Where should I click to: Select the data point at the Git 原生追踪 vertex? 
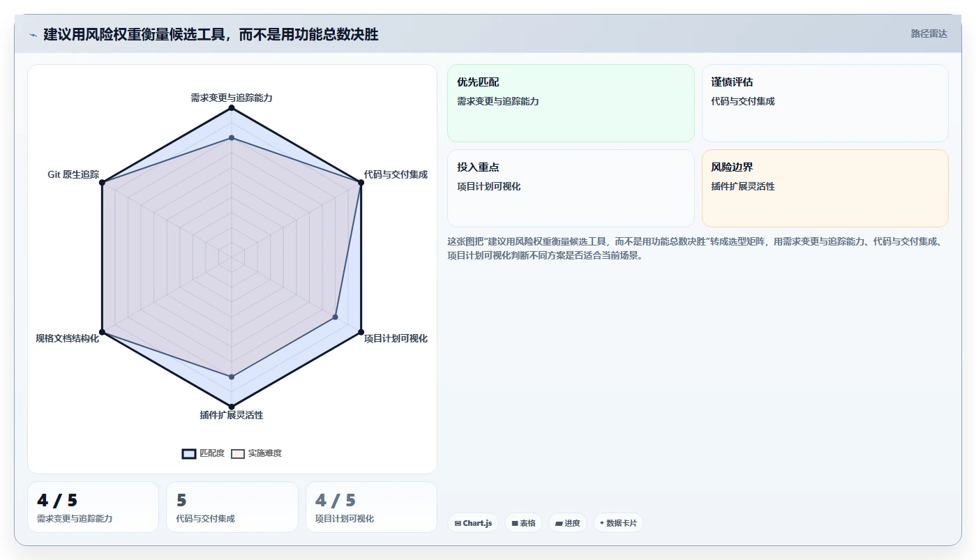click(102, 183)
